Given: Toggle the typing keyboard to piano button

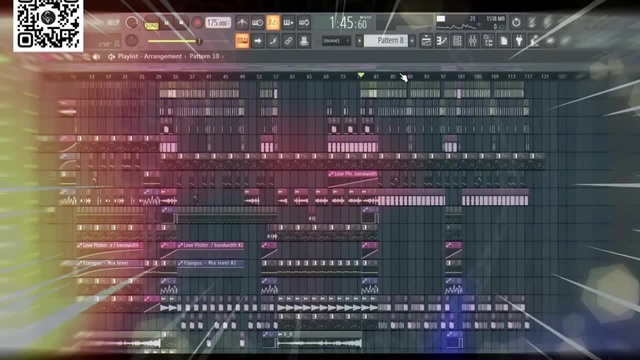Looking at the screenshot, I should click(x=242, y=40).
